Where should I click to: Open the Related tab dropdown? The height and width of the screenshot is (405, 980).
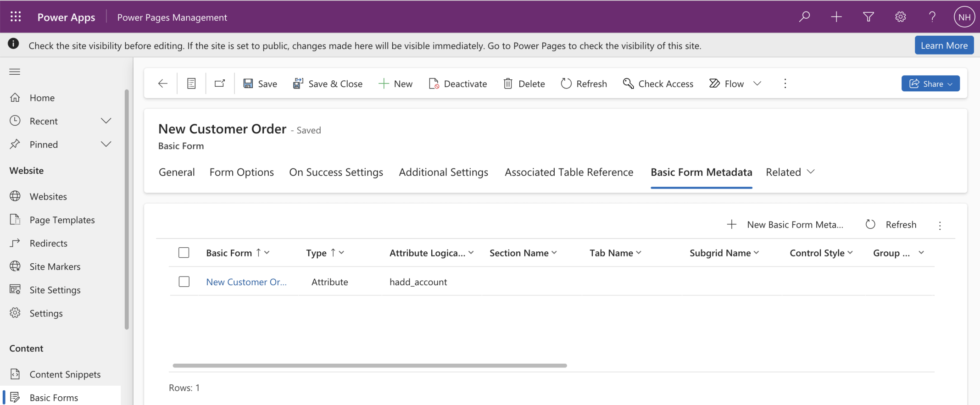(x=790, y=172)
